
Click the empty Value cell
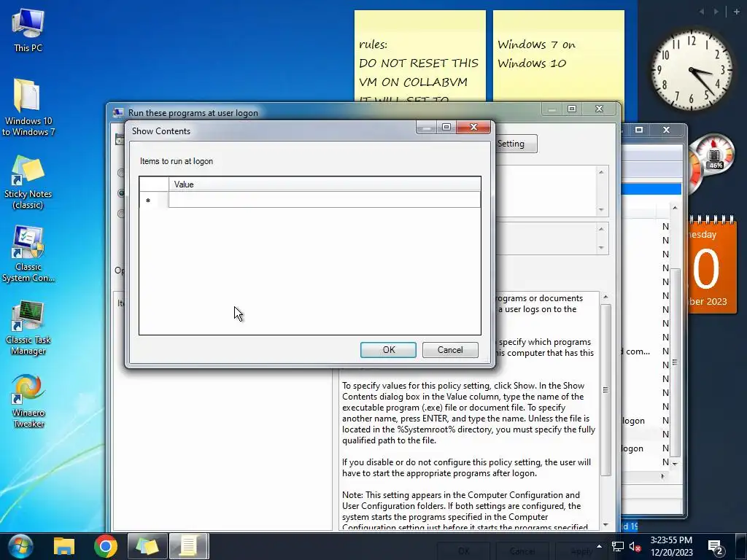[x=325, y=200]
